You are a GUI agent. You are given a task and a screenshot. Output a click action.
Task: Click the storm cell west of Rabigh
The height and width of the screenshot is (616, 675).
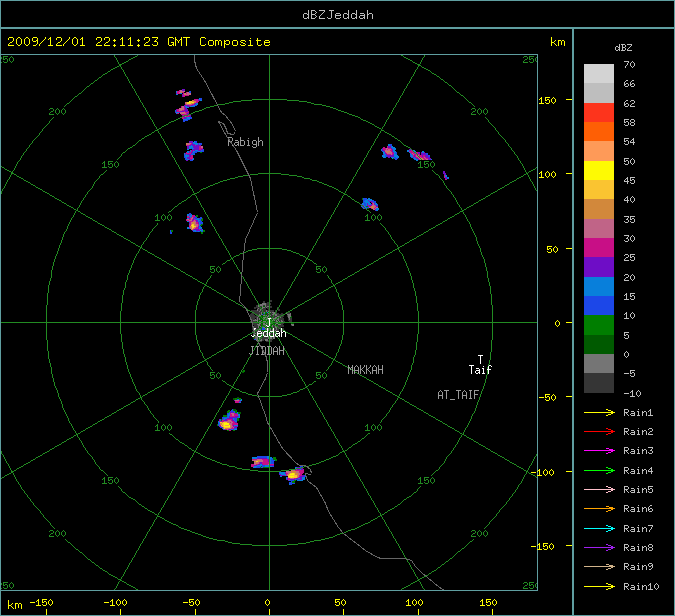[x=194, y=150]
